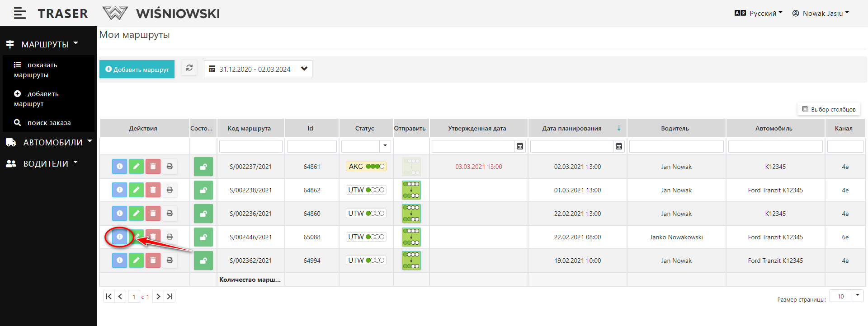Print route S/002236/2021
The width and height of the screenshot is (868, 326).
click(170, 214)
